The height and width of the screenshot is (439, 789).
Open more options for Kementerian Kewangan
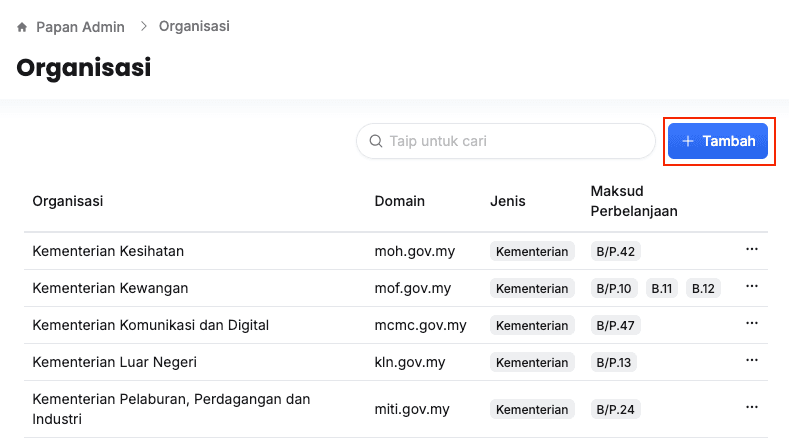pos(752,287)
